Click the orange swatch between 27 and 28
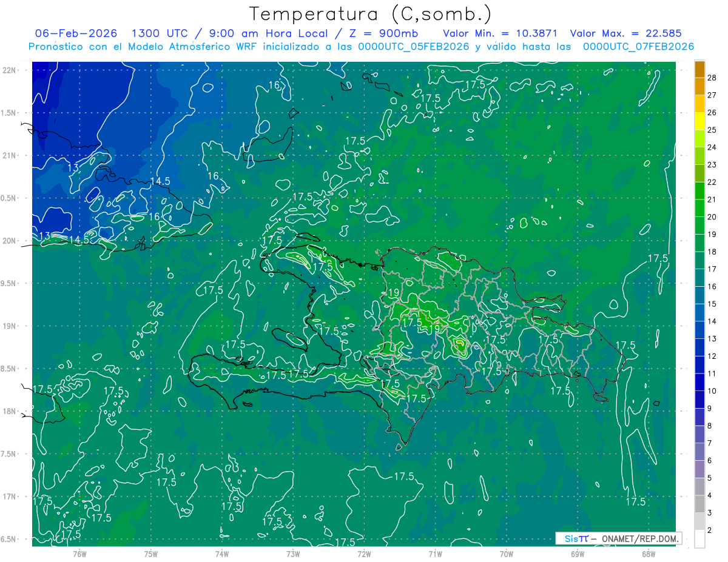The width and height of the screenshot is (728, 562). click(699, 86)
